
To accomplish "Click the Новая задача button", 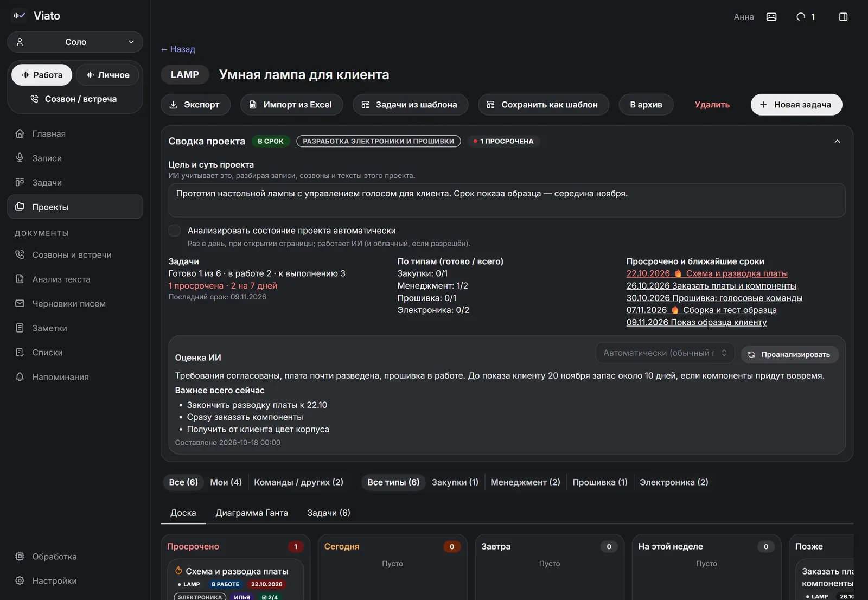I will pyautogui.click(x=796, y=105).
